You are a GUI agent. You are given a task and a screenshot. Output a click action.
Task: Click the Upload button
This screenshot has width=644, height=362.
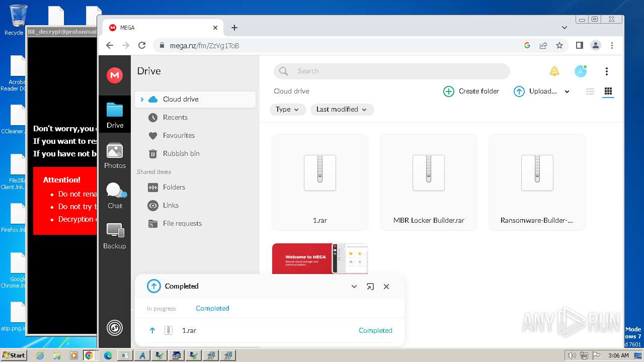535,91
